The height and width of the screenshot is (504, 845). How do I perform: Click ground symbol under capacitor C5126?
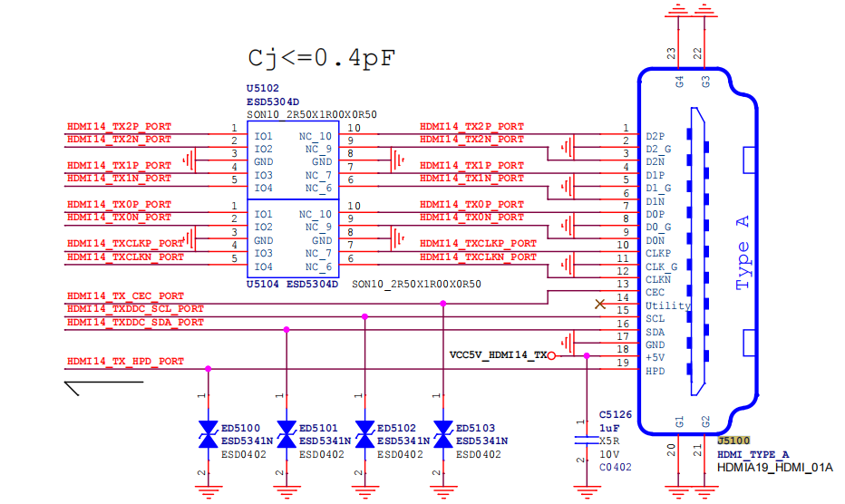point(587,491)
